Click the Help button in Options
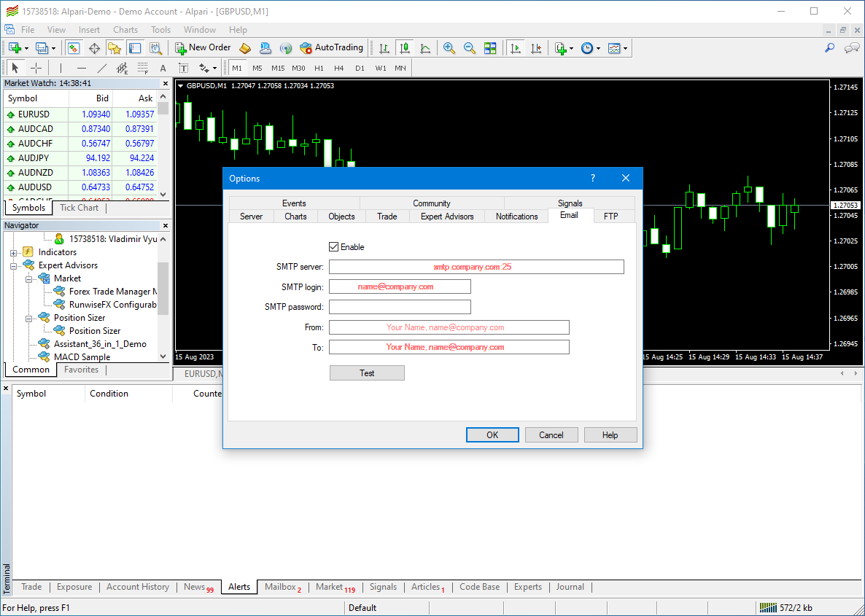Image resolution: width=865 pixels, height=616 pixels. point(610,434)
